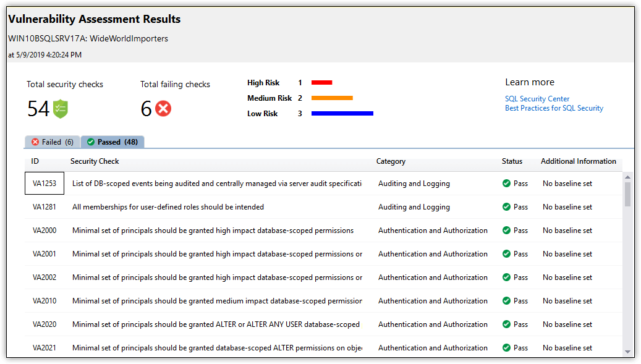This screenshot has height=364, width=641.
Task: Open the SQL Security Center link
Action: [x=537, y=99]
